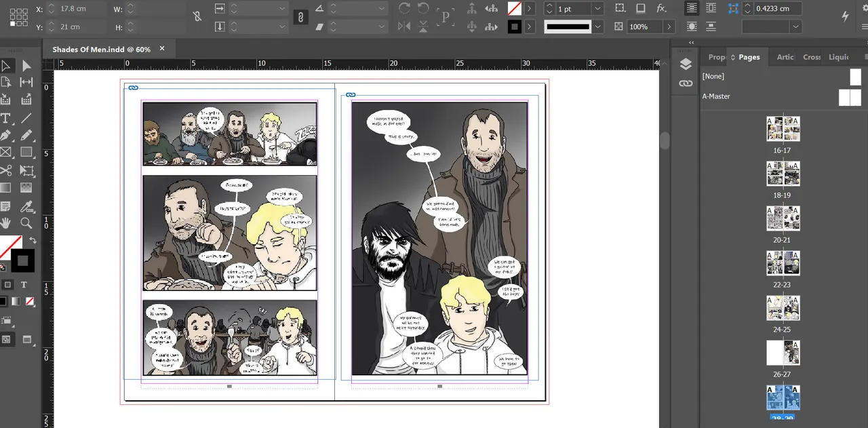Select the Line tool
The image size is (868, 428).
click(x=26, y=118)
